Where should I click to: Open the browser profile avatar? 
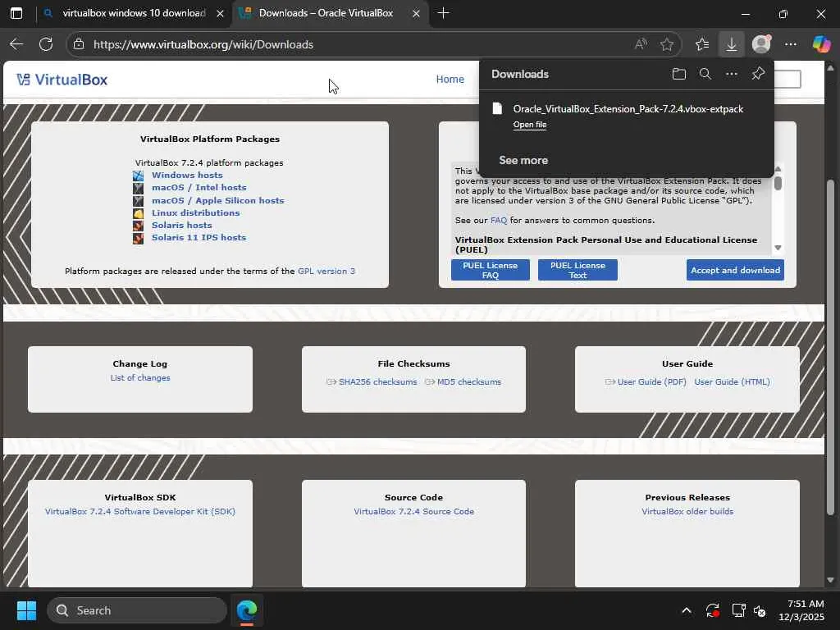point(761,44)
